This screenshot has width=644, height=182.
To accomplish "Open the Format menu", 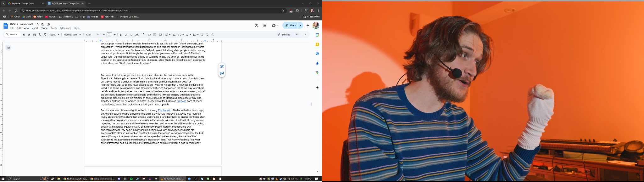I will 44,28.
